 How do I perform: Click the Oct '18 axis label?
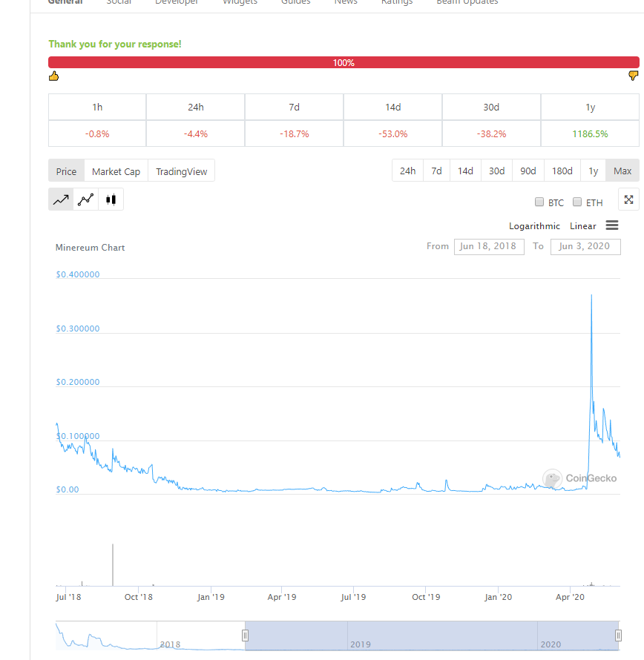tap(139, 597)
